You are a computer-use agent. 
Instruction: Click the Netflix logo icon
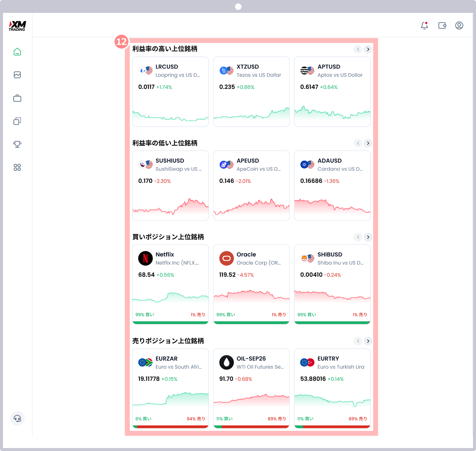click(x=145, y=258)
